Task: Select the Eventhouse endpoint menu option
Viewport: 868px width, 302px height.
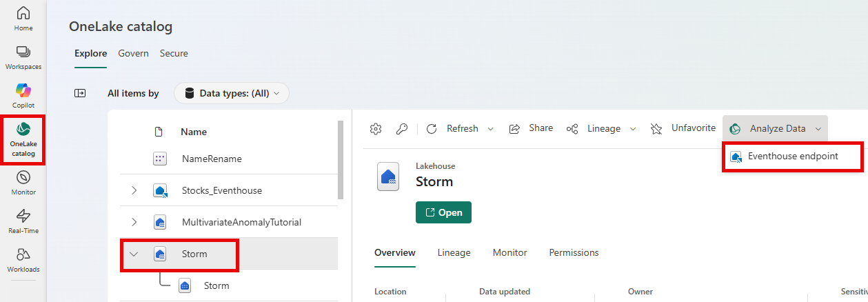Action: pos(793,157)
